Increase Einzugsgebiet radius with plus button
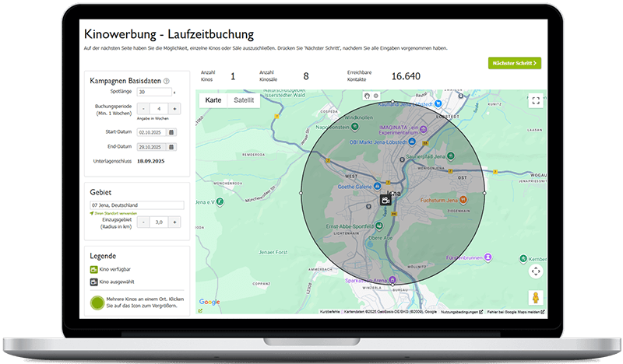 pyautogui.click(x=174, y=222)
